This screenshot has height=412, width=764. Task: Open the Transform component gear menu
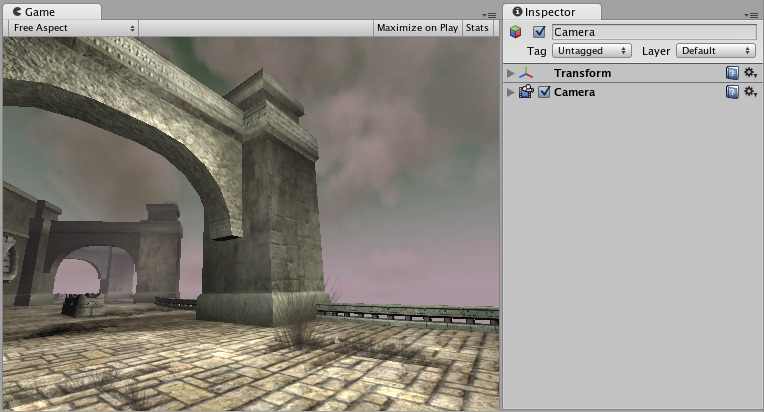[x=750, y=73]
